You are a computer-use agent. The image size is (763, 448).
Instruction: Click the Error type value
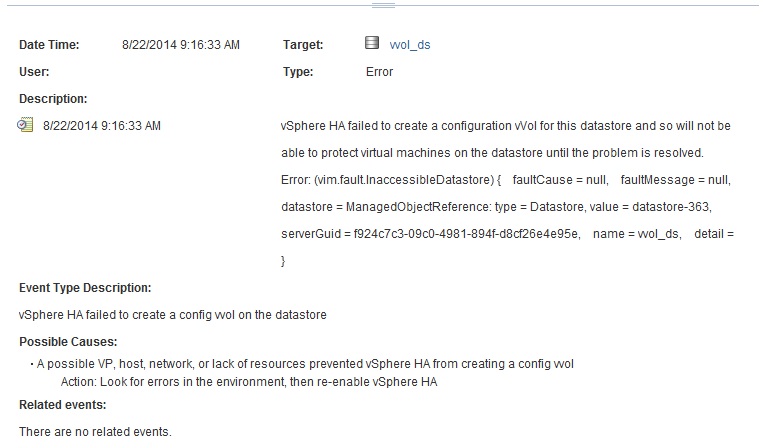click(x=380, y=72)
